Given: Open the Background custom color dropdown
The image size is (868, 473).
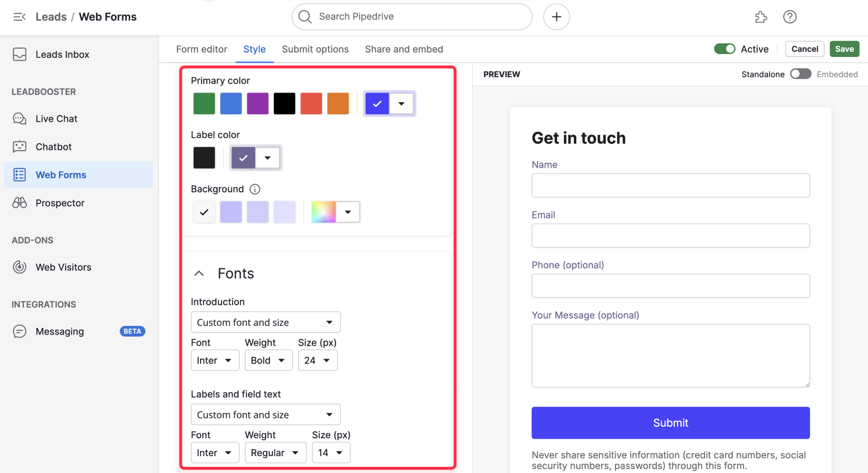Looking at the screenshot, I should click(x=348, y=212).
